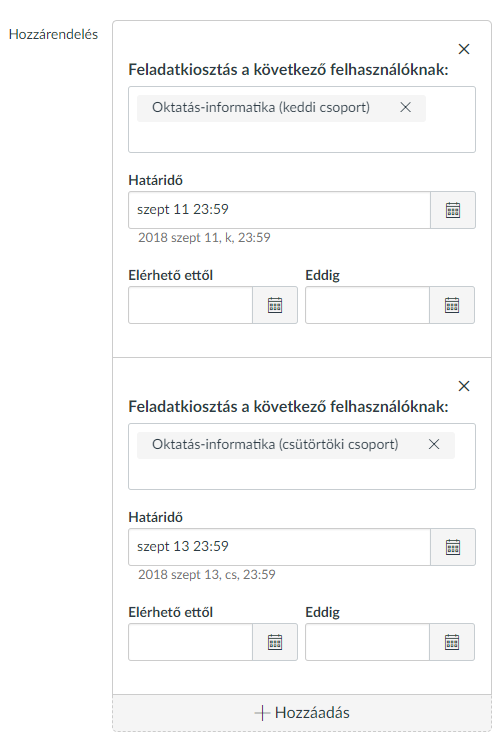502x747 pixels.
Task: Edit the szept 13 23:59 due date field
Action: pyautogui.click(x=279, y=547)
